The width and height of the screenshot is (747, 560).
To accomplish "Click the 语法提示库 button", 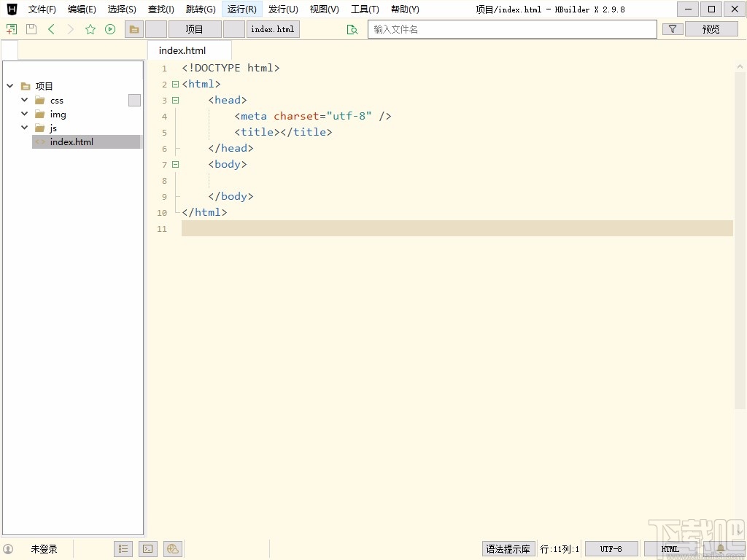I will [508, 549].
